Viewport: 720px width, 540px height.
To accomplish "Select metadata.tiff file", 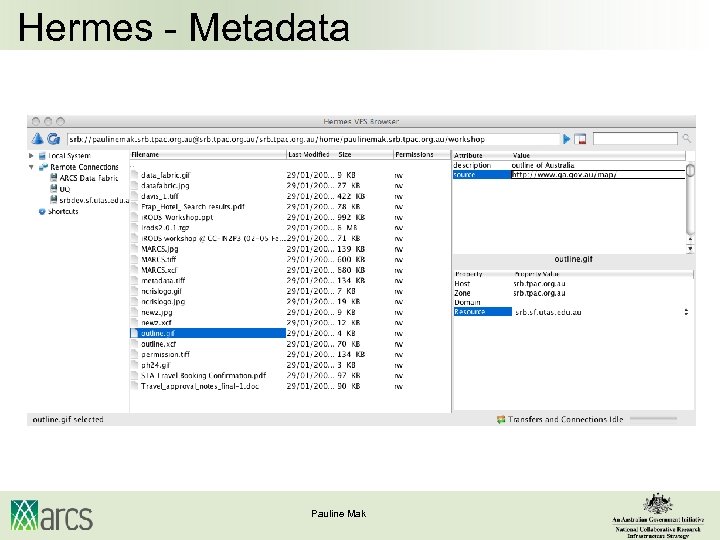I will point(163,281).
